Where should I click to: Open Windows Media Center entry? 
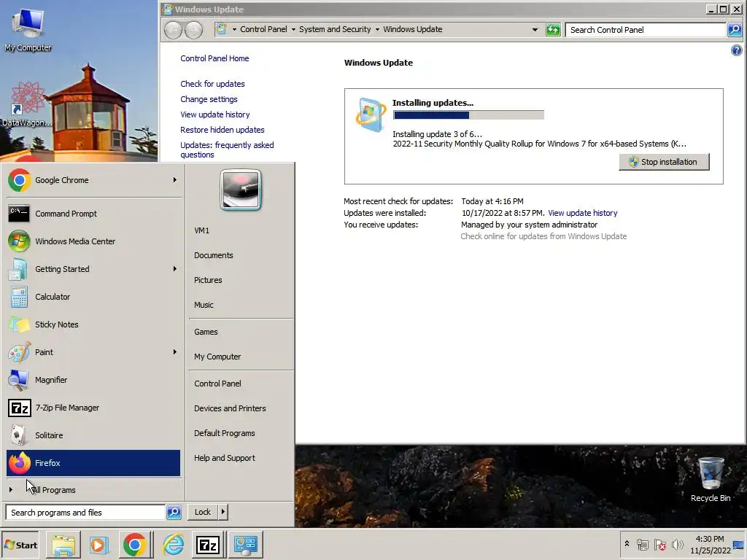point(93,241)
